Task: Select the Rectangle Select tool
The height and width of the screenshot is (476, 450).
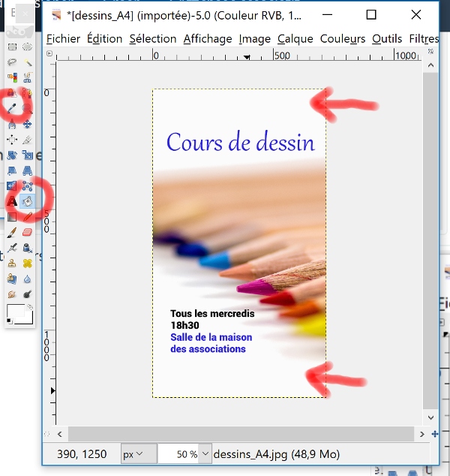Action: point(12,47)
